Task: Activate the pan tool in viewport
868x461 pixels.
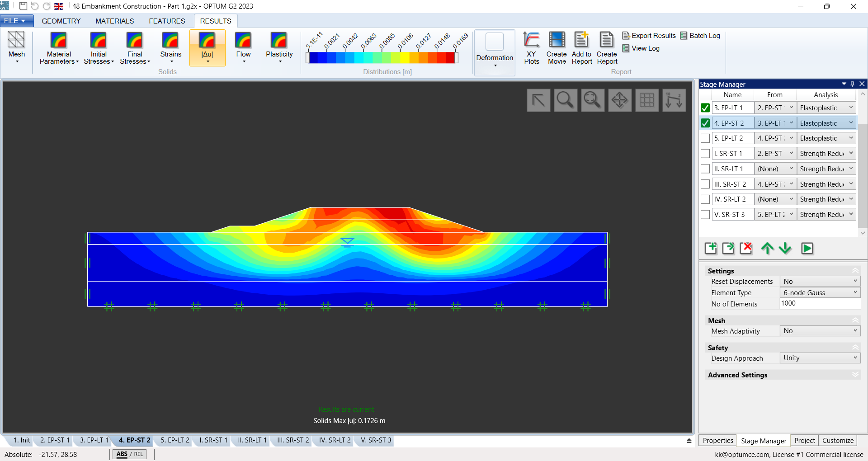Action: coord(620,100)
